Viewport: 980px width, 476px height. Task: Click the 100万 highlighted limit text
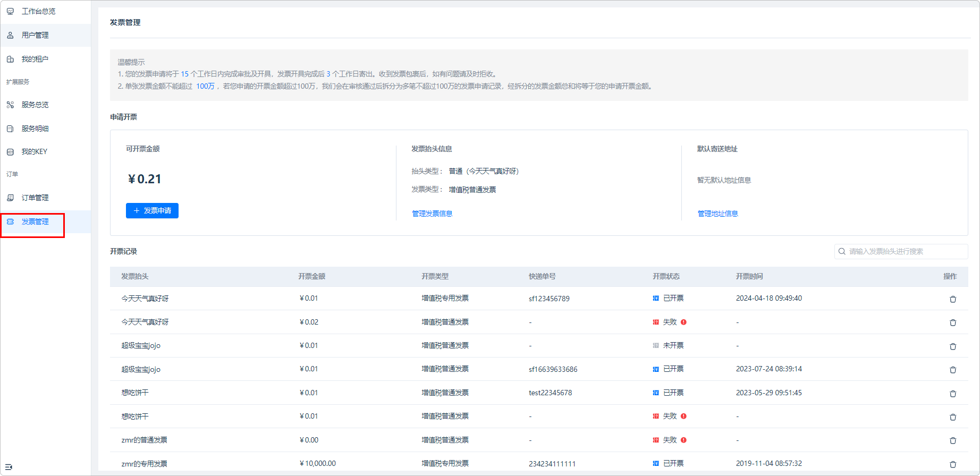coord(205,86)
